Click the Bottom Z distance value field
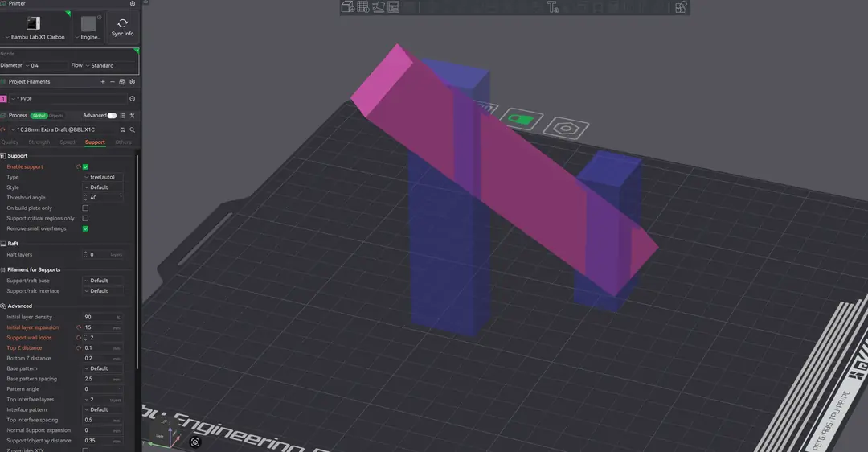This screenshot has width=868, height=452. point(103,359)
